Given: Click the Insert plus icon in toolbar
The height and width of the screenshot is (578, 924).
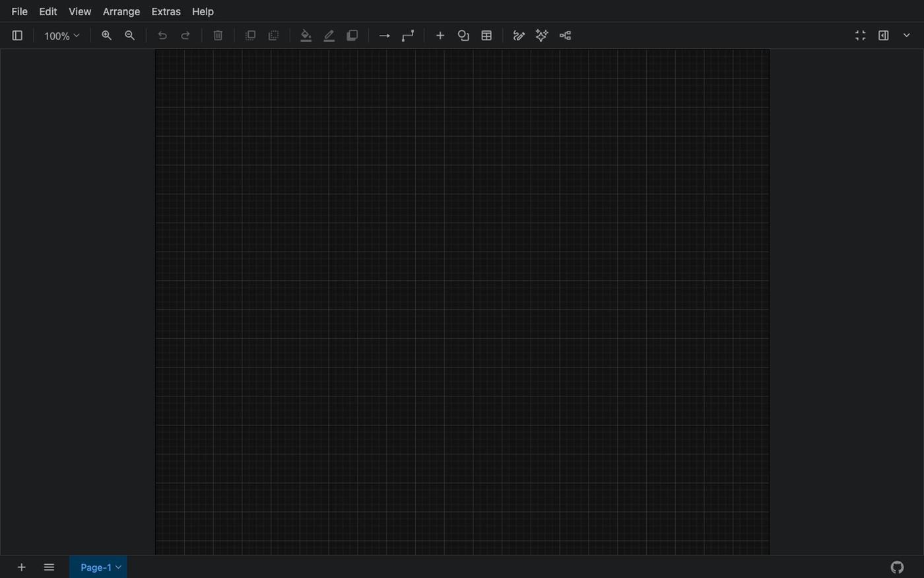Looking at the screenshot, I should 440,36.
